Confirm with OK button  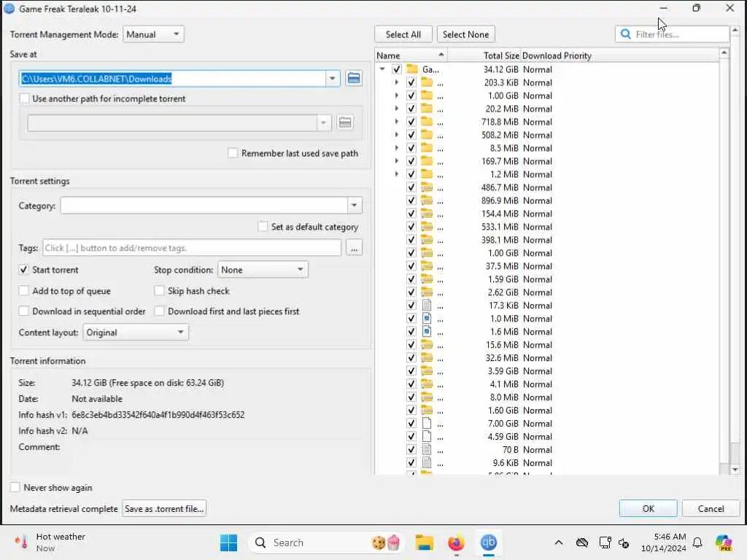pyautogui.click(x=648, y=508)
